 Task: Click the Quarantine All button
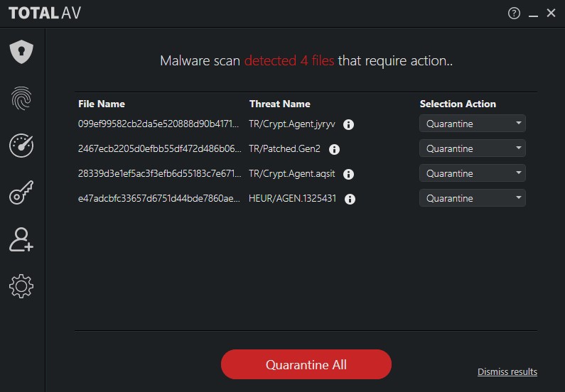pos(306,364)
